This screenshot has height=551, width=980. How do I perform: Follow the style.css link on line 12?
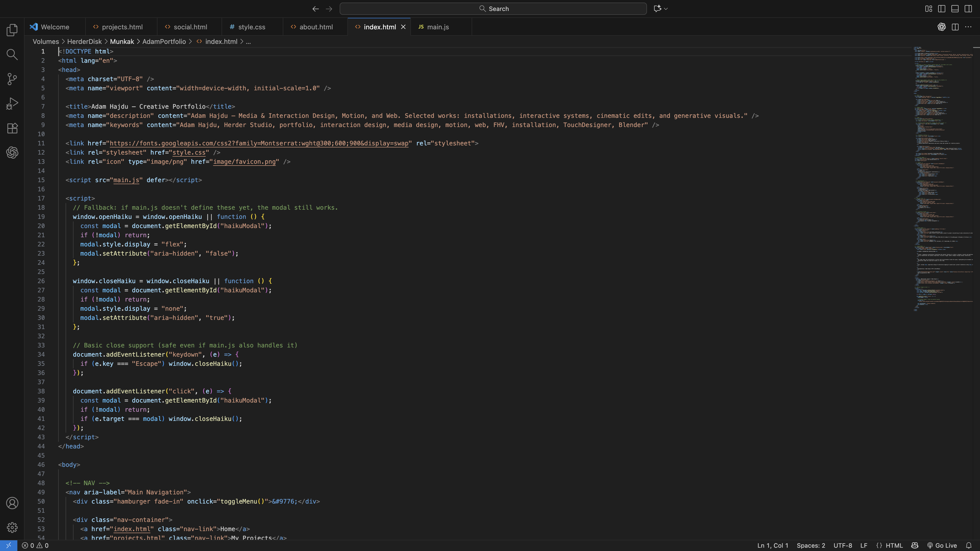[189, 153]
